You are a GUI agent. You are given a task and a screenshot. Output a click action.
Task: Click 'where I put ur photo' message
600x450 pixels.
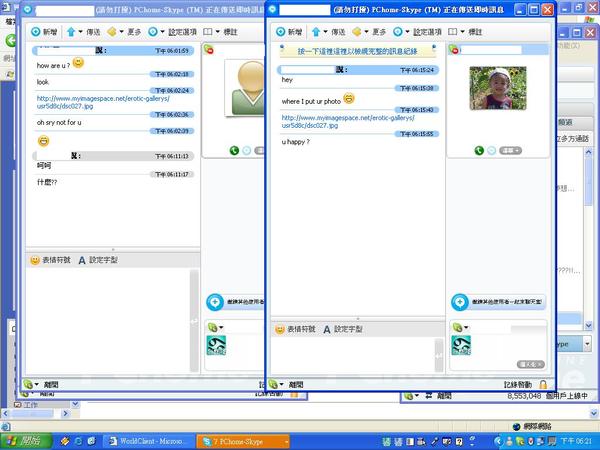click(x=311, y=101)
